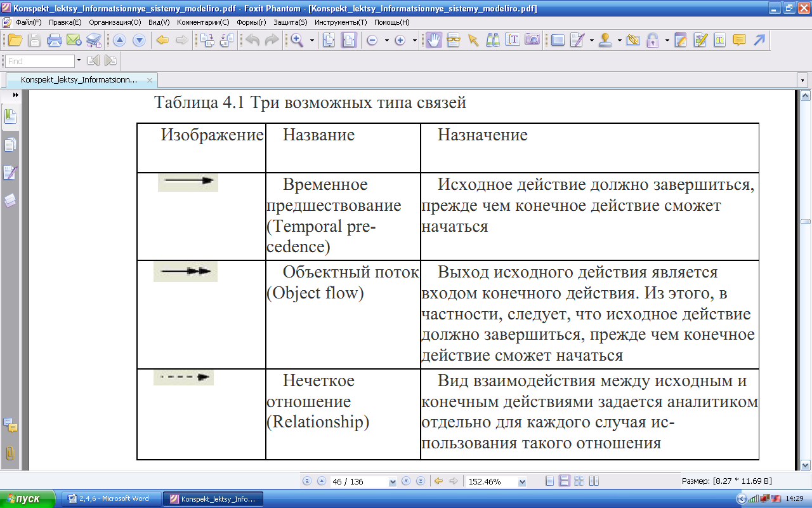Open the Файл(F) menu

pyautogui.click(x=29, y=22)
